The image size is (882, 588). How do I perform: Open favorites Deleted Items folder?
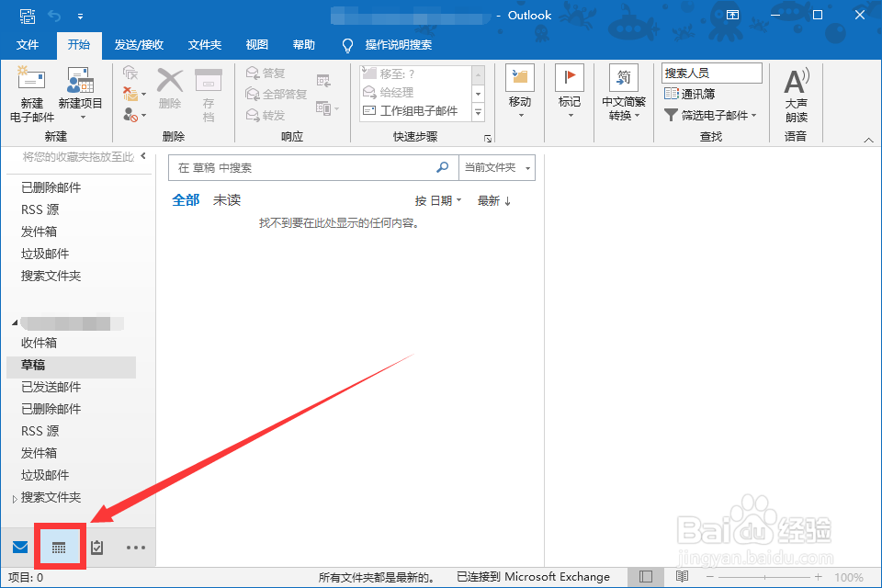click(x=51, y=187)
